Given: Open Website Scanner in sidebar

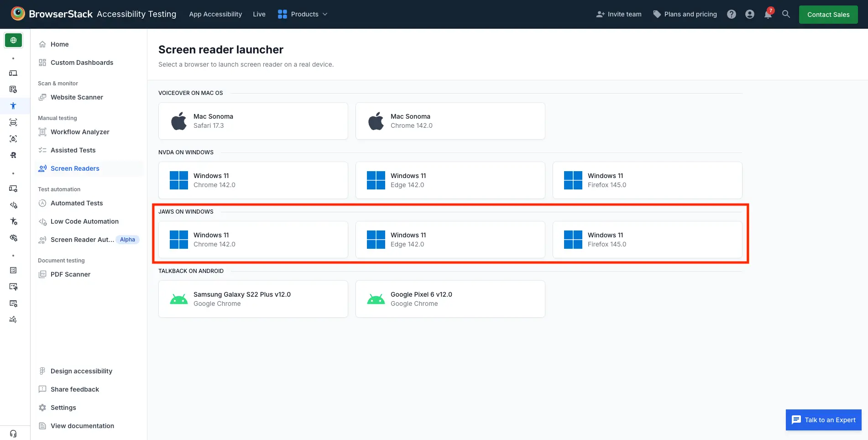Looking at the screenshot, I should [77, 97].
